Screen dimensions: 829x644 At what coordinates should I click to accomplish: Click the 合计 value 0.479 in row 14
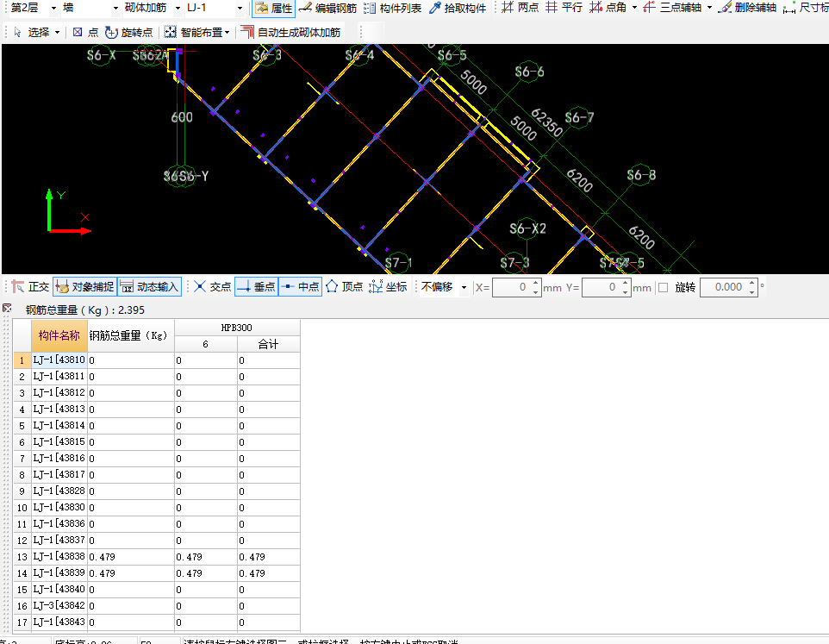coord(269,573)
